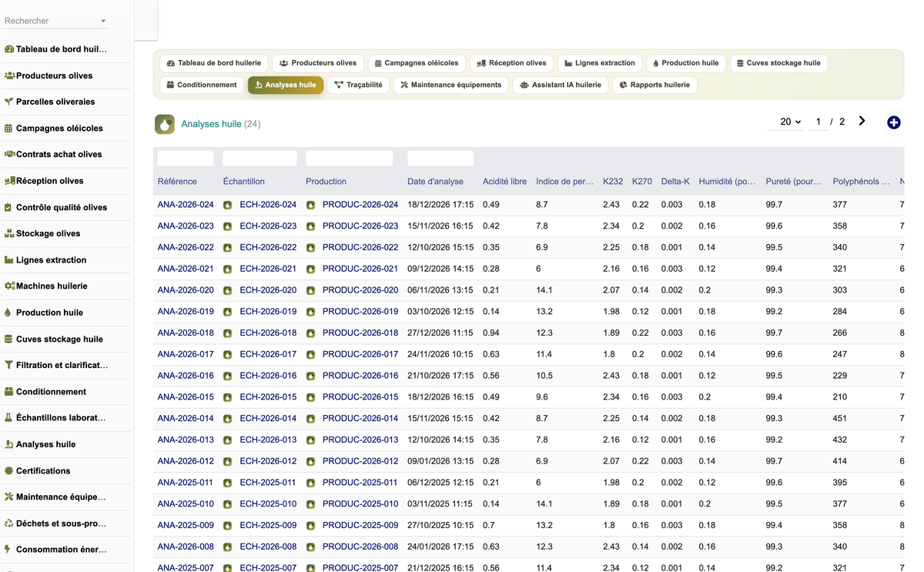Click the Date d'analyse filter input

tap(440, 159)
